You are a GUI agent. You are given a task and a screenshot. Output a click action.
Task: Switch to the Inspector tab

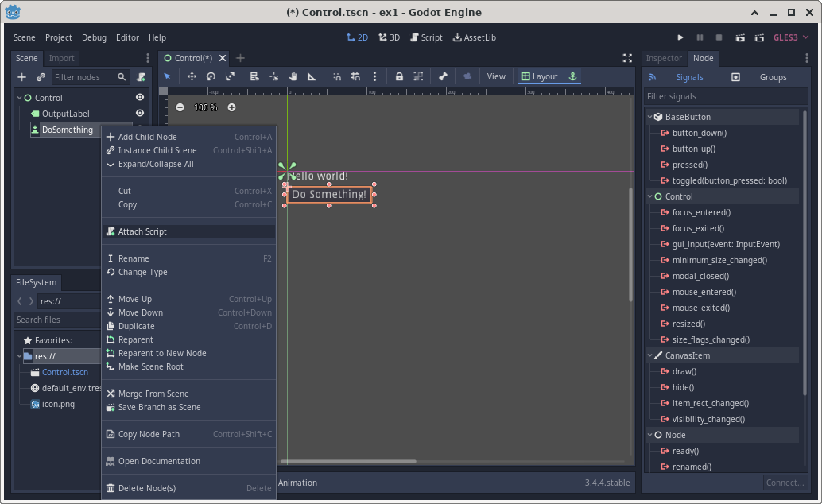coord(664,58)
